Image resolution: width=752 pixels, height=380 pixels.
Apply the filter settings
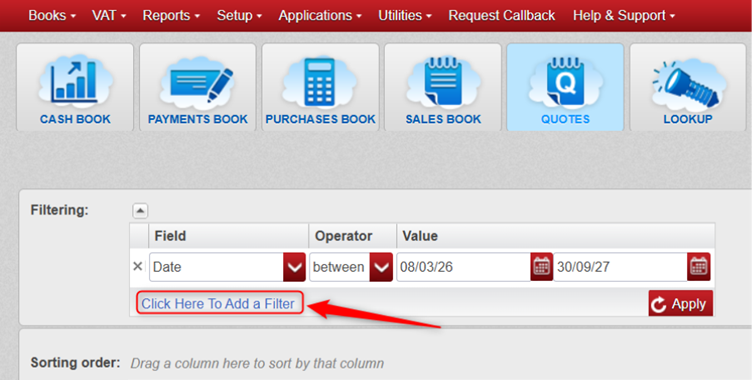681,303
